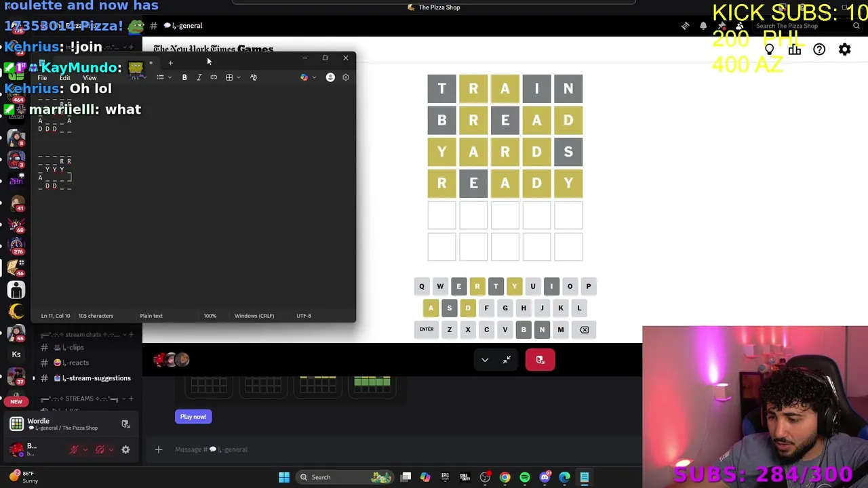Click first empty tile in row five
Image resolution: width=868 pixels, height=488 pixels.
click(x=441, y=215)
